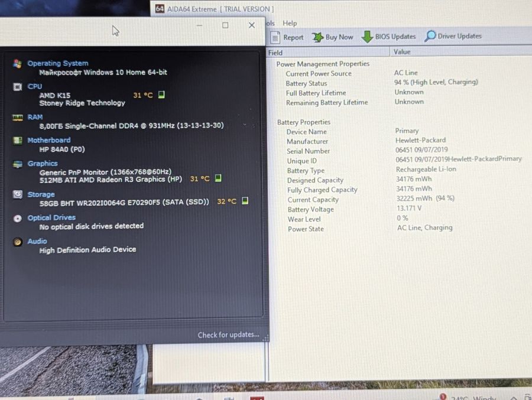Viewport: 532px width, 400px height.
Task: Open the Optical Drives section link
Action: point(51,218)
